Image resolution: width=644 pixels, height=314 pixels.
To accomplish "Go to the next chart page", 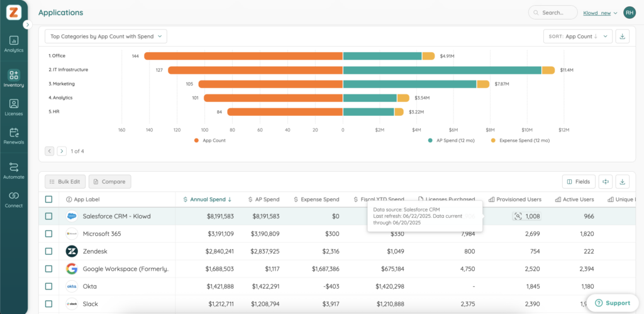I will (62, 151).
